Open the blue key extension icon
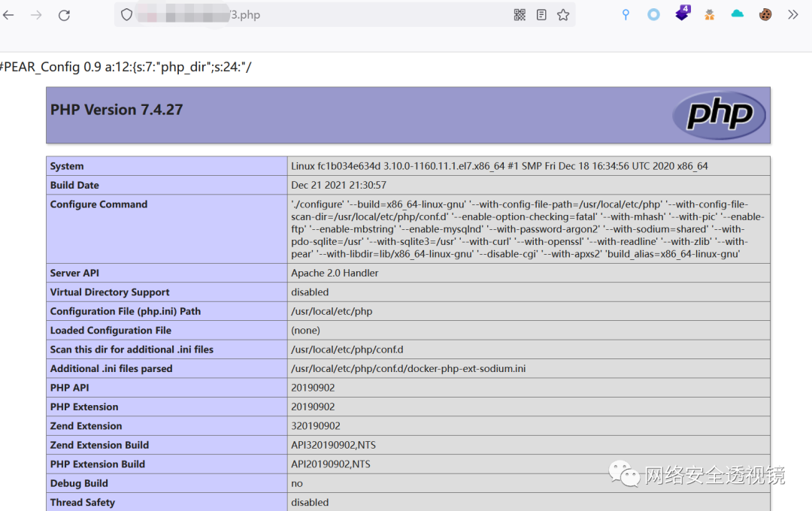The width and height of the screenshot is (812, 511). pyautogui.click(x=626, y=14)
